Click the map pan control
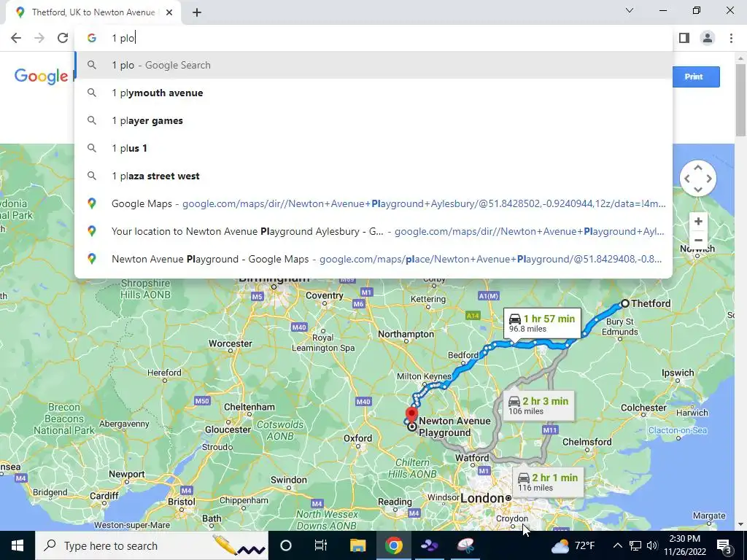This screenshot has width=747, height=560. (x=698, y=179)
